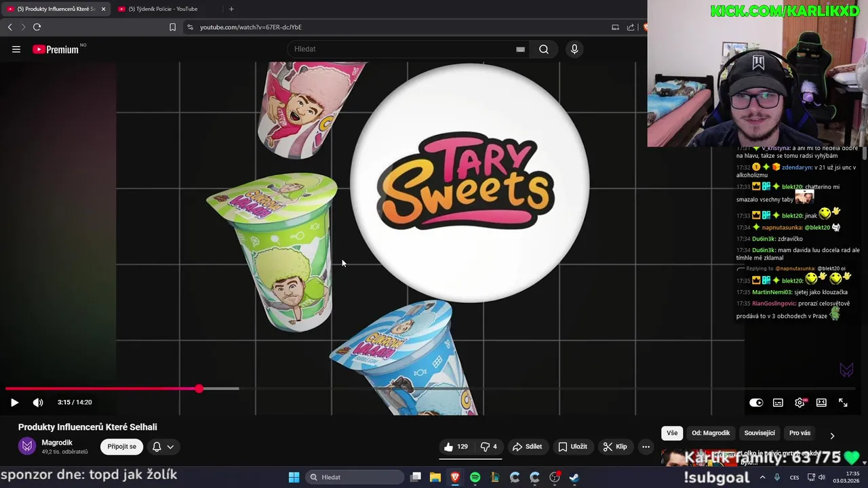
Task: Switch to theater mode view
Action: 821,402
